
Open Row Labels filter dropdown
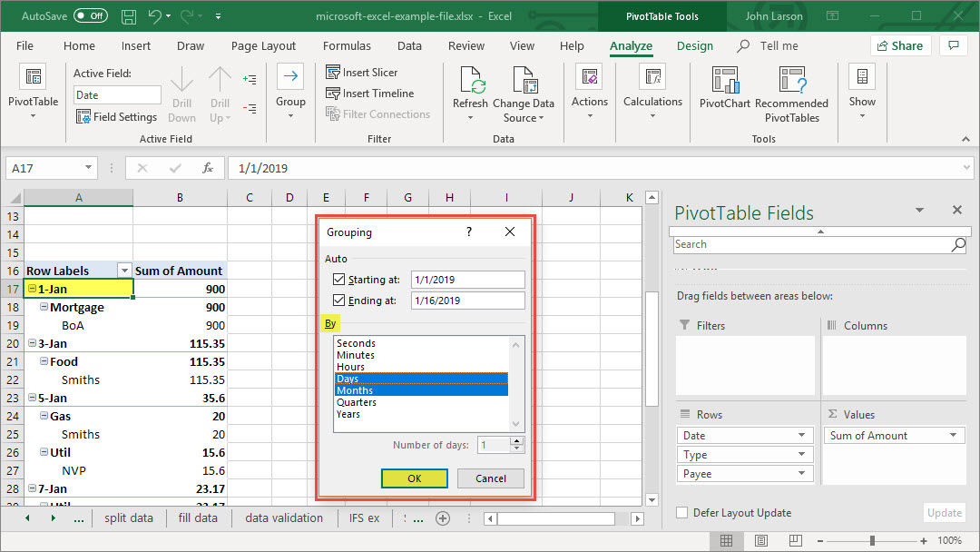click(124, 271)
